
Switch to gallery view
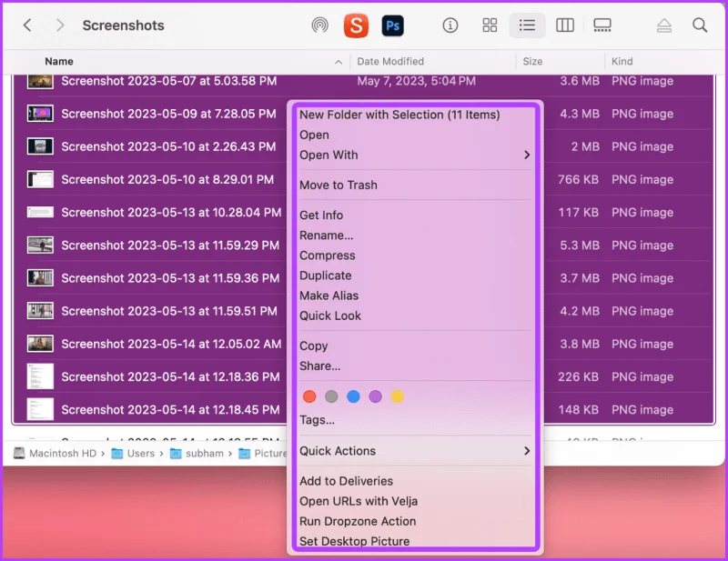(602, 25)
